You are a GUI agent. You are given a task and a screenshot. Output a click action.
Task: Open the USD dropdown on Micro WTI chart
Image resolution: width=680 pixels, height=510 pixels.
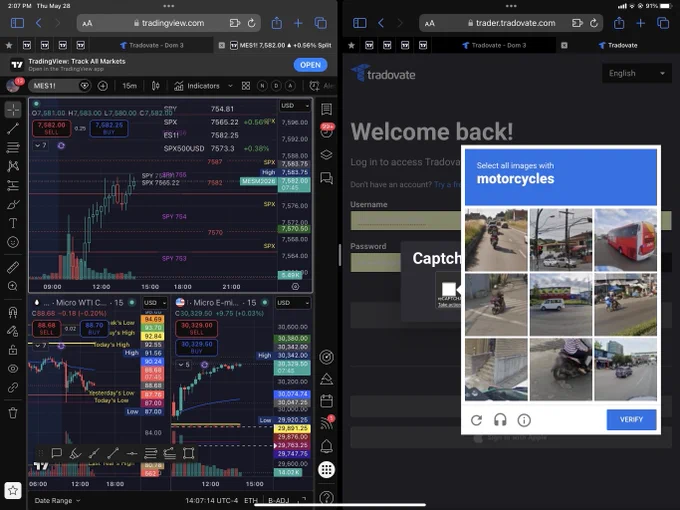tap(155, 303)
